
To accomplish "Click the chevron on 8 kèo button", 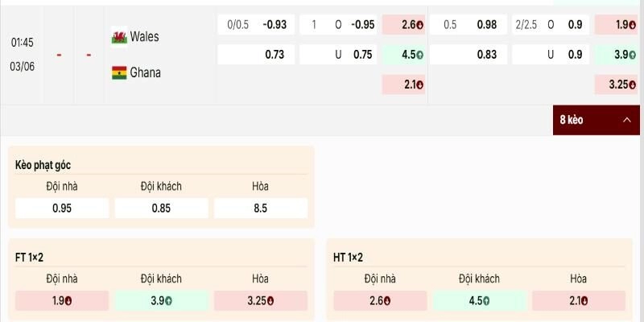I will (x=627, y=120).
